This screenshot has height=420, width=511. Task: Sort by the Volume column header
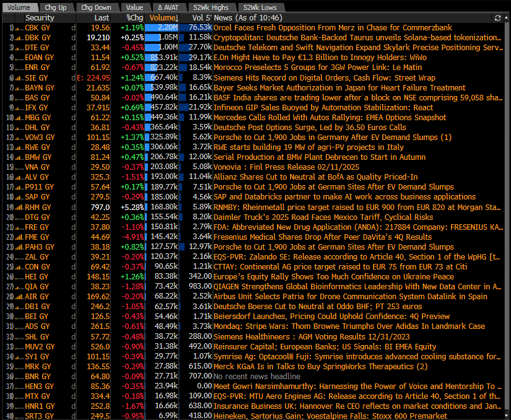pyautogui.click(x=164, y=18)
